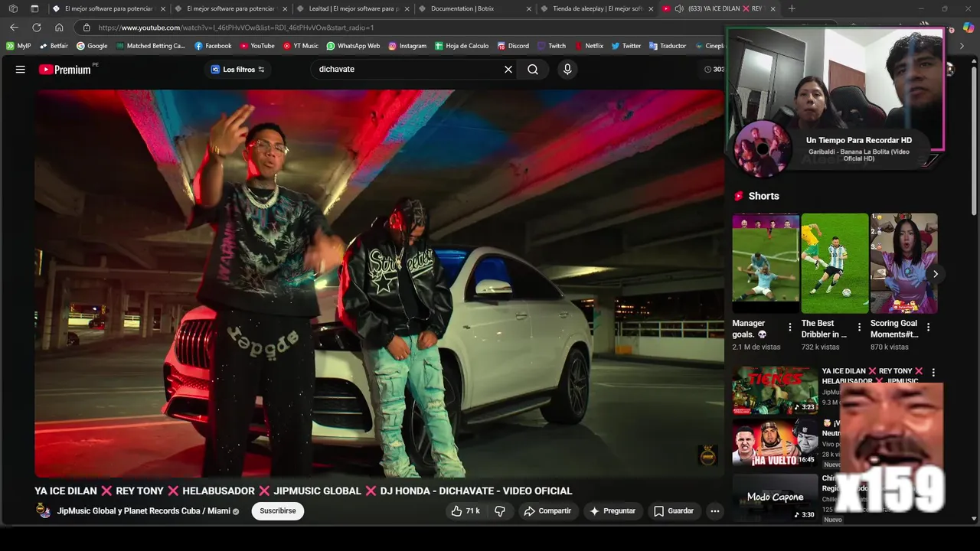
Task: Start voice search with the microphone
Action: pyautogui.click(x=567, y=70)
